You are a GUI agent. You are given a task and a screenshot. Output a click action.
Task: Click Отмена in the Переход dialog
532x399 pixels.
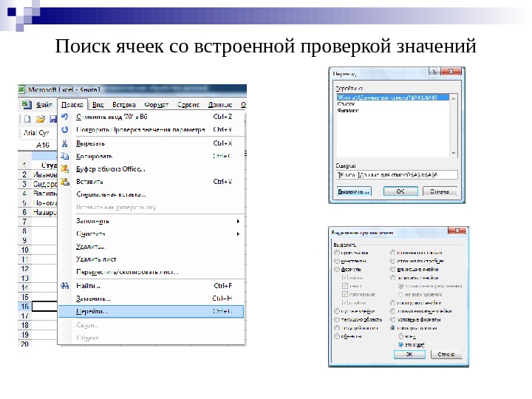[x=440, y=191]
